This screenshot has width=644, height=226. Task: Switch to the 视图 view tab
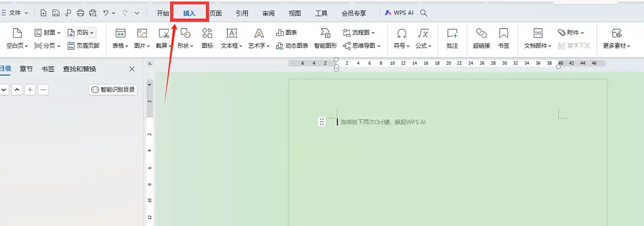(295, 13)
